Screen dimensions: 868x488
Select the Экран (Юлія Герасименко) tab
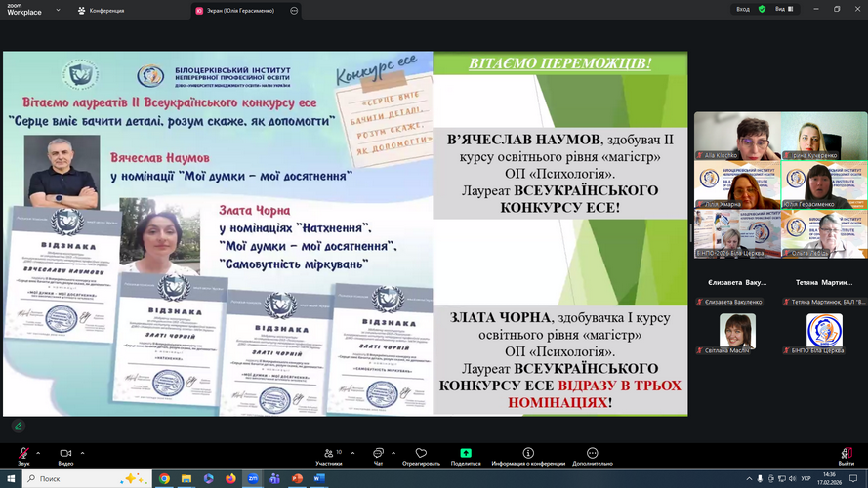pos(235,10)
